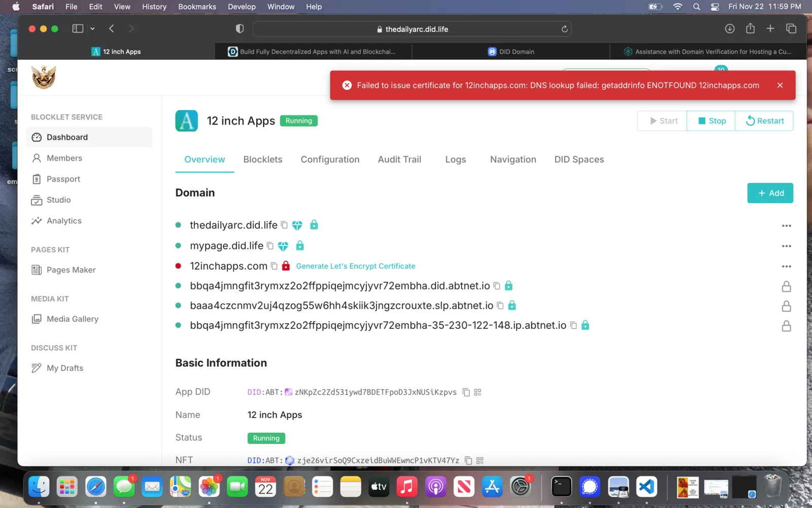Open Pages Maker in the sidebar
The width and height of the screenshot is (812, 508).
89,270
